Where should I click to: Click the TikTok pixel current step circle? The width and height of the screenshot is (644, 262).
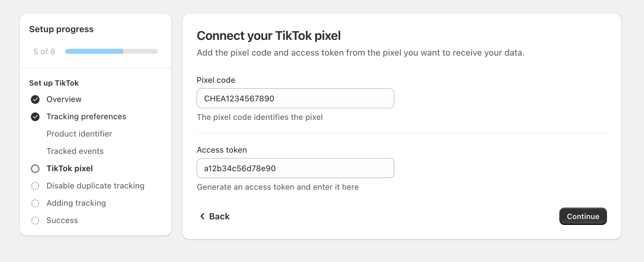35,168
